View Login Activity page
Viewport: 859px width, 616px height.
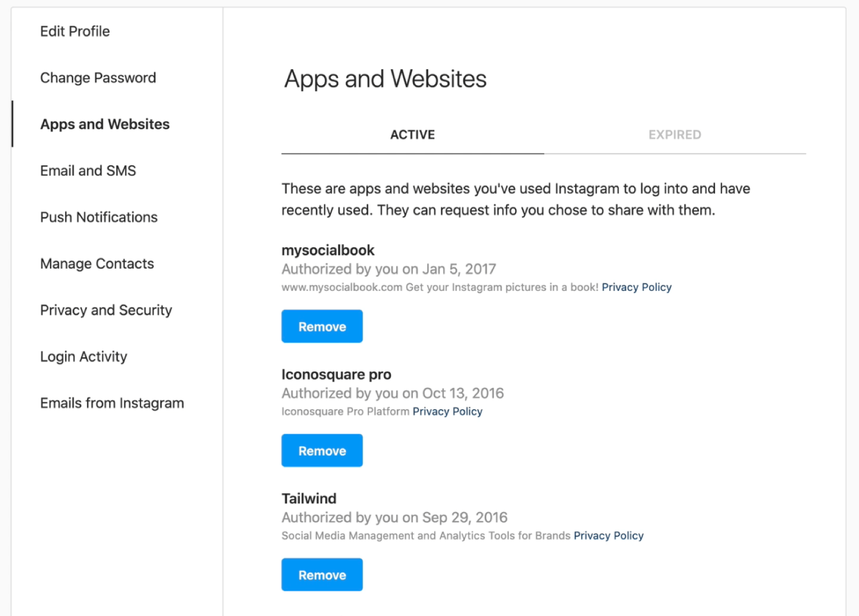[x=84, y=357]
